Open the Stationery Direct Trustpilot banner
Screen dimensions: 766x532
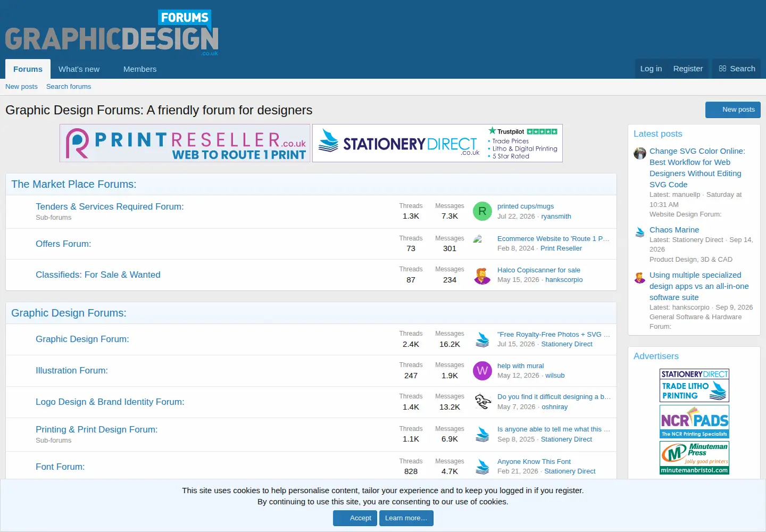(437, 143)
